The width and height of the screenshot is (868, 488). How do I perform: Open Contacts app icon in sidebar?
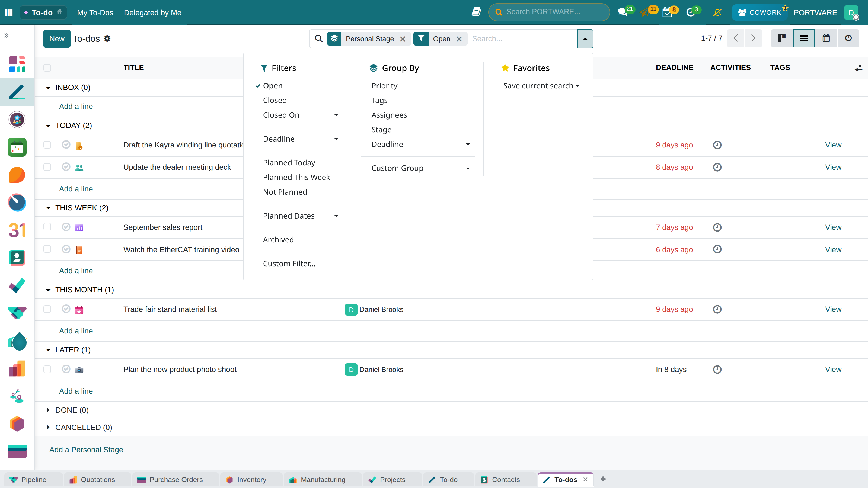[x=17, y=258]
